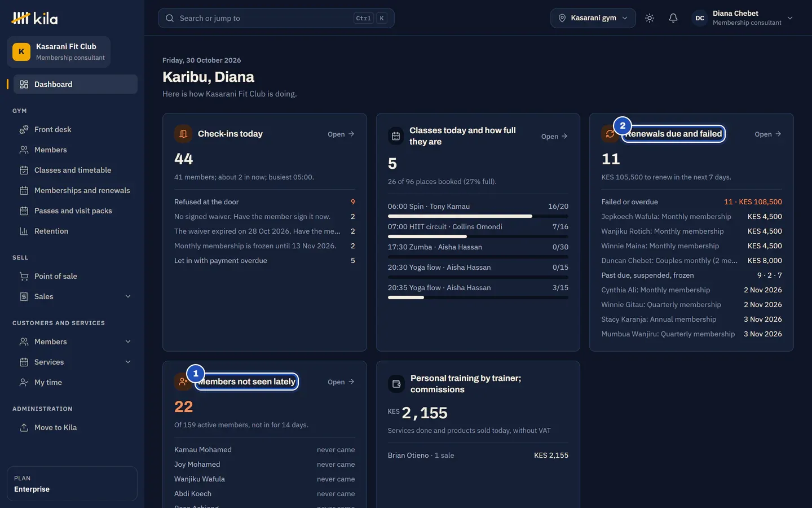This screenshot has width=812, height=508.
Task: Expand the Services submenu chevron
Action: click(128, 362)
